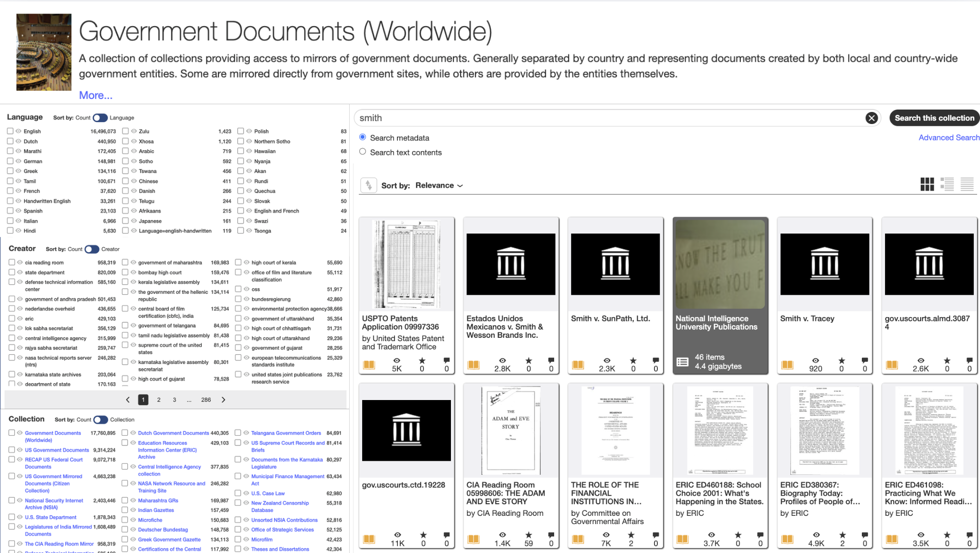Click views eye icon on gov.uscourts.ctd.19228 card

click(397, 535)
